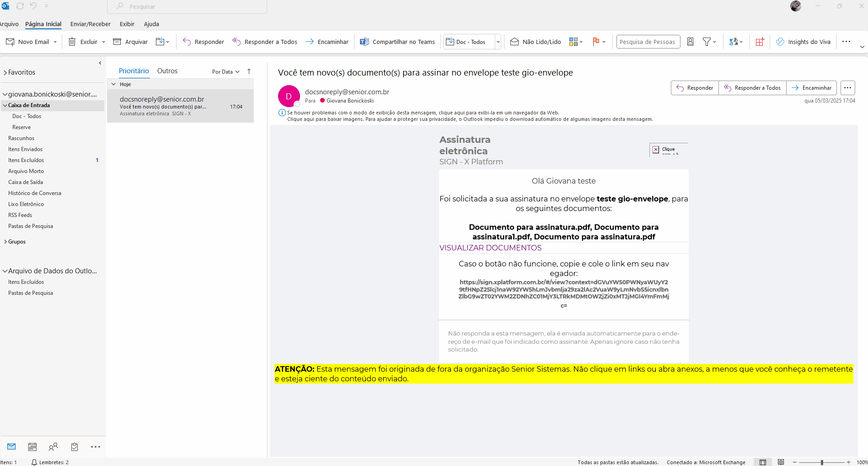The width and height of the screenshot is (868, 466).
Task: Click Encaminhar in the ribbon toolbar
Action: (x=327, y=42)
